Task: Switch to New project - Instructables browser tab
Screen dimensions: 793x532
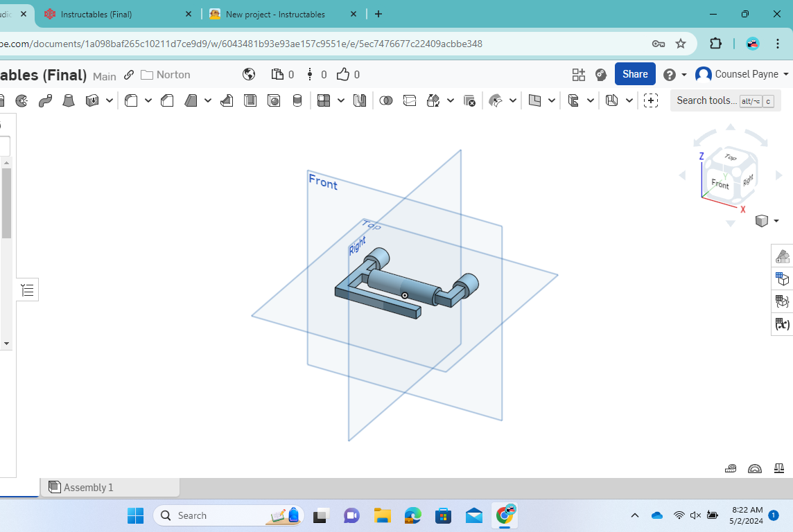Action: coord(284,14)
